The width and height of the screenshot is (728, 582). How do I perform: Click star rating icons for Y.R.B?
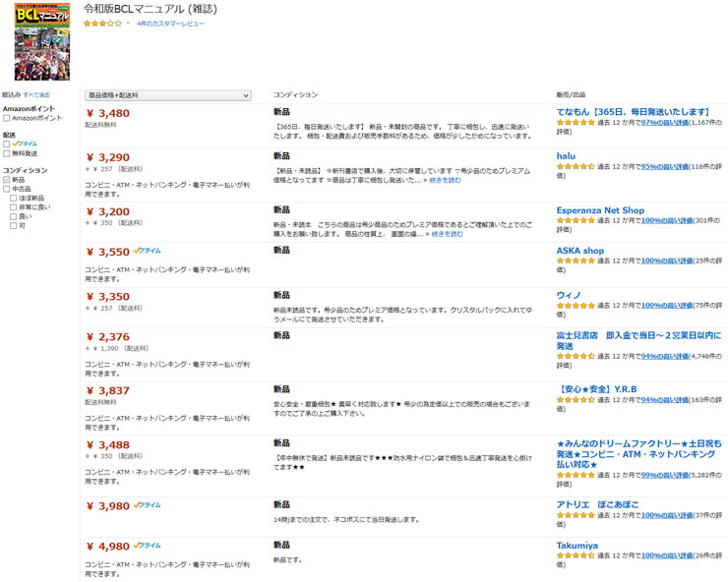pyautogui.click(x=576, y=399)
